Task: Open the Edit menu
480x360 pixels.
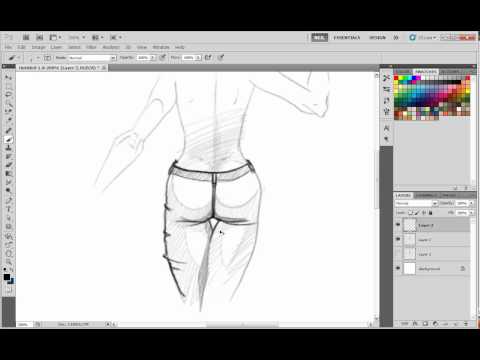Action: pyautogui.click(x=21, y=47)
